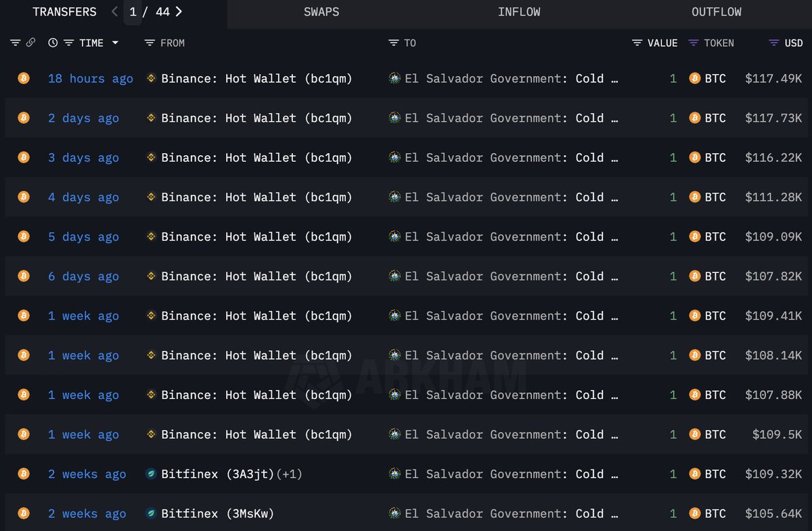Open the 3 days ago transaction link
Image resolution: width=812 pixels, height=531 pixels.
click(x=83, y=157)
